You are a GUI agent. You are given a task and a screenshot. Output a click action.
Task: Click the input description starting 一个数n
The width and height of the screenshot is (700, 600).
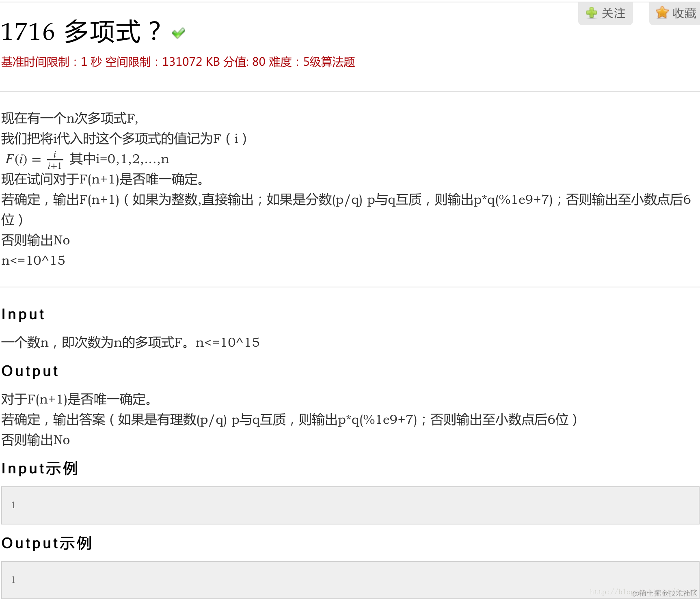130,343
